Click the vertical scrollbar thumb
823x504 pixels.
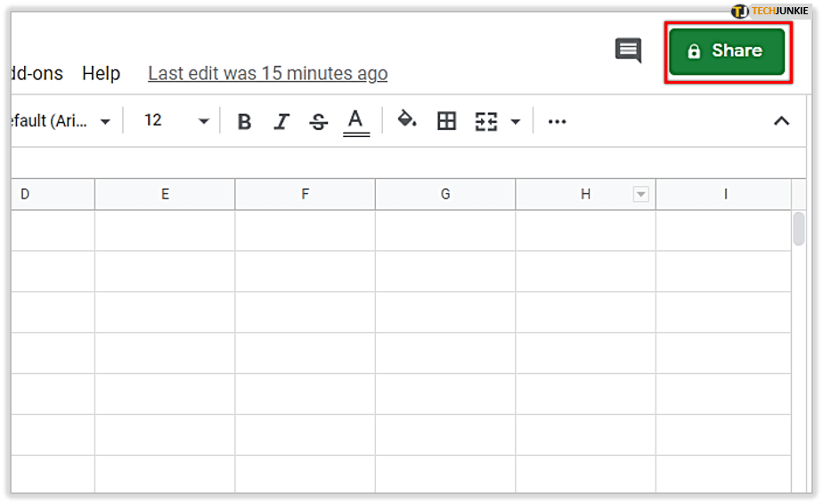[799, 229]
